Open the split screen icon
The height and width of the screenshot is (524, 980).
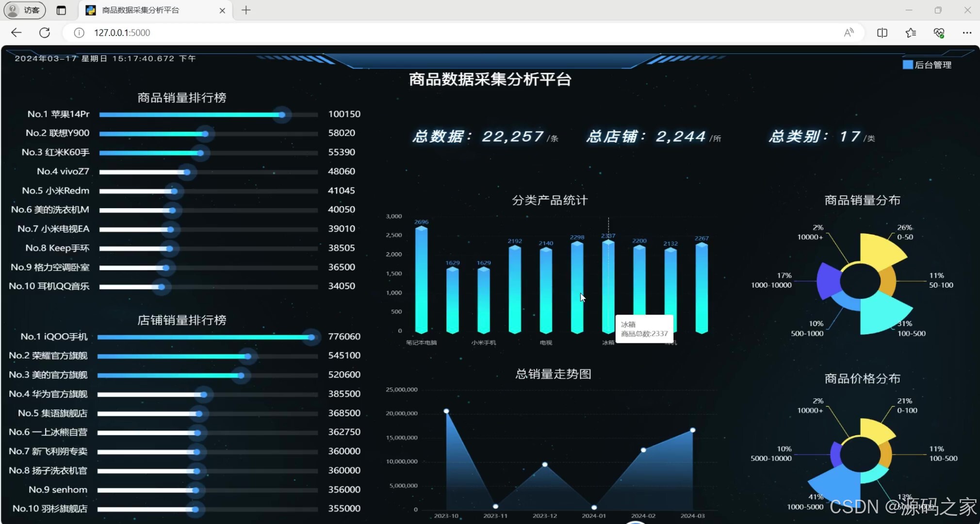(882, 33)
